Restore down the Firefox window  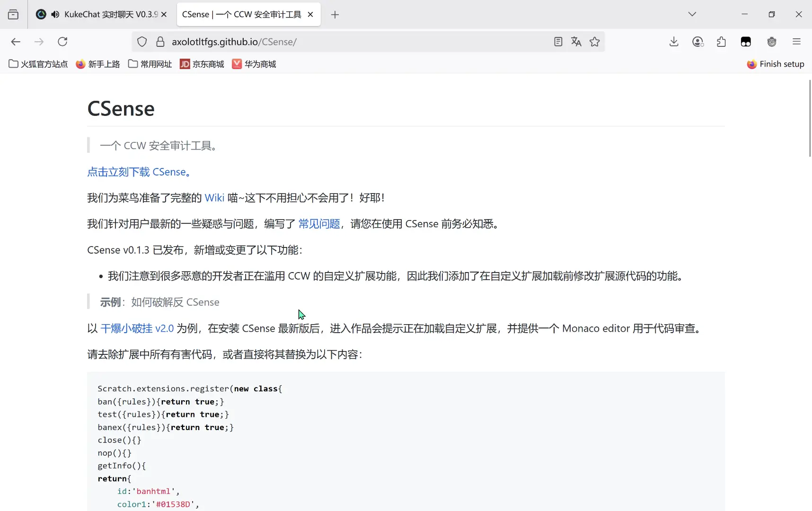pos(772,14)
